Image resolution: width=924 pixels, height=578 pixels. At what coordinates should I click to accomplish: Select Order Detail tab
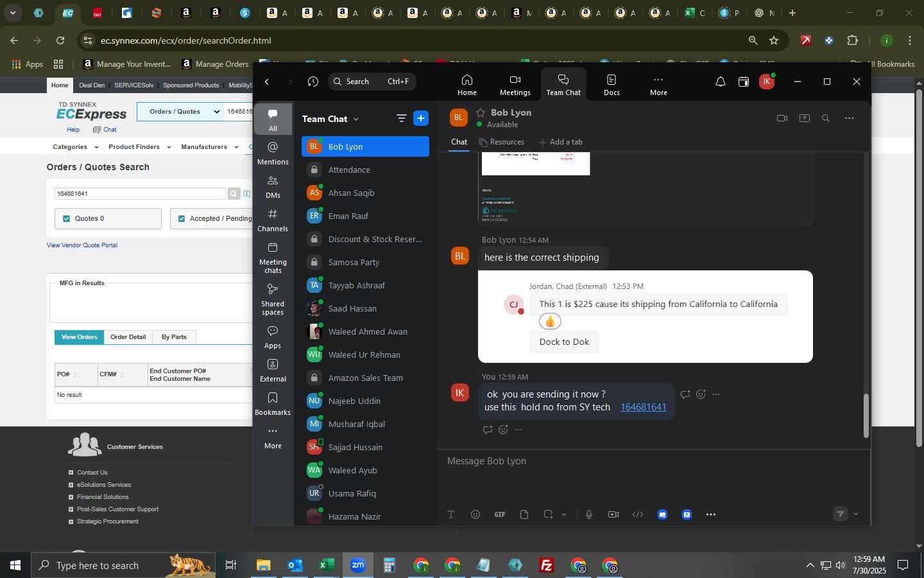click(x=128, y=337)
